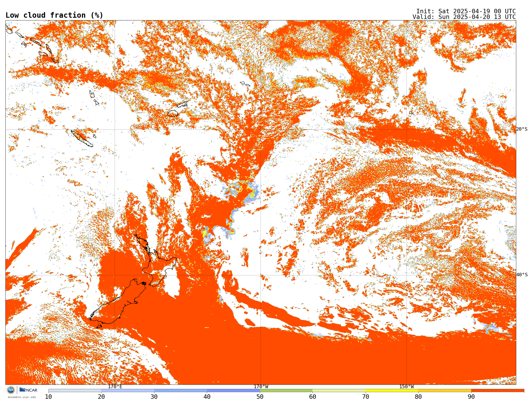Select the 90+ orange-red colorbar segment
Viewport: 532px width, 400px height.
pos(498,391)
